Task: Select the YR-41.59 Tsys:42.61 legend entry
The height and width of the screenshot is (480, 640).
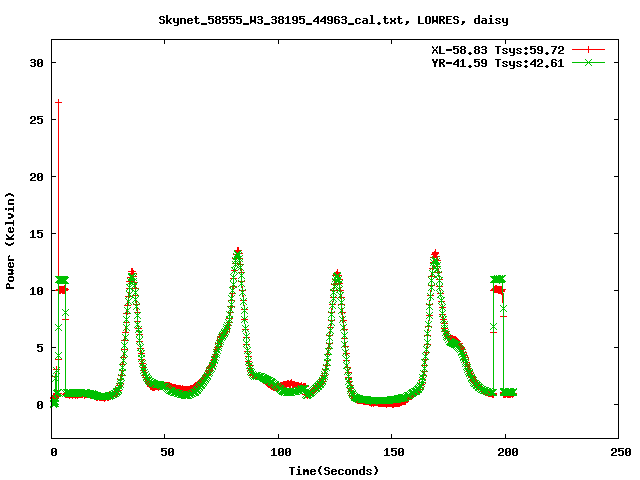Action: pyautogui.click(x=498, y=63)
